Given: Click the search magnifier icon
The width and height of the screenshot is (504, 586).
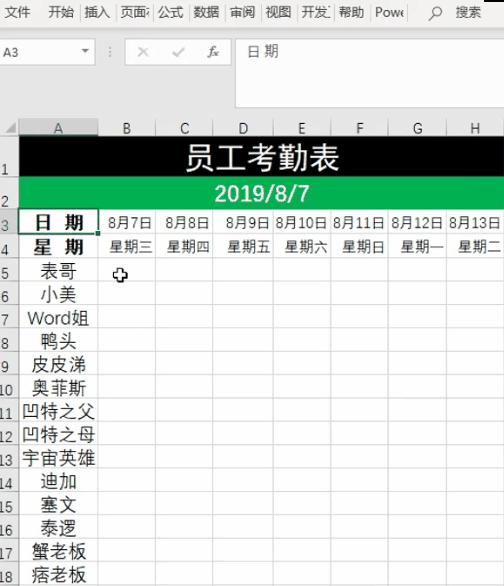Looking at the screenshot, I should pyautogui.click(x=435, y=13).
